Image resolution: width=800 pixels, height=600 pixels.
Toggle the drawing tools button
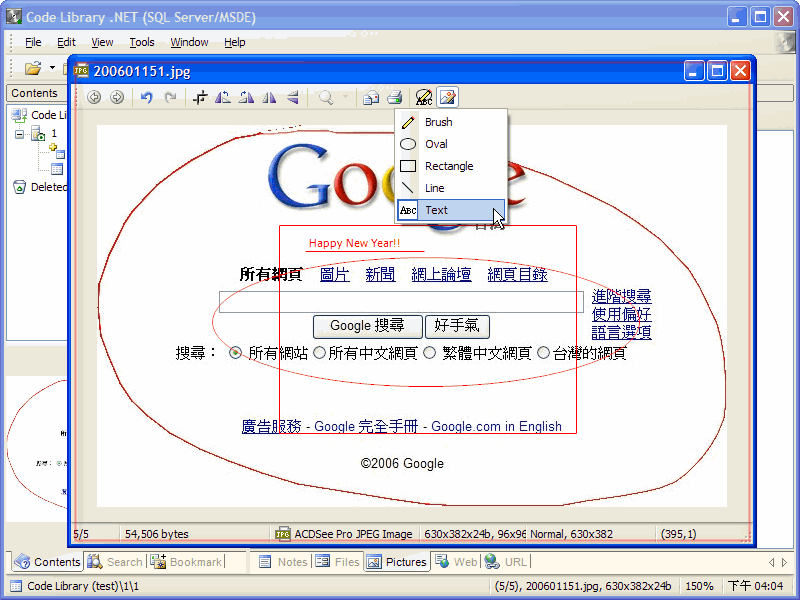click(x=447, y=97)
